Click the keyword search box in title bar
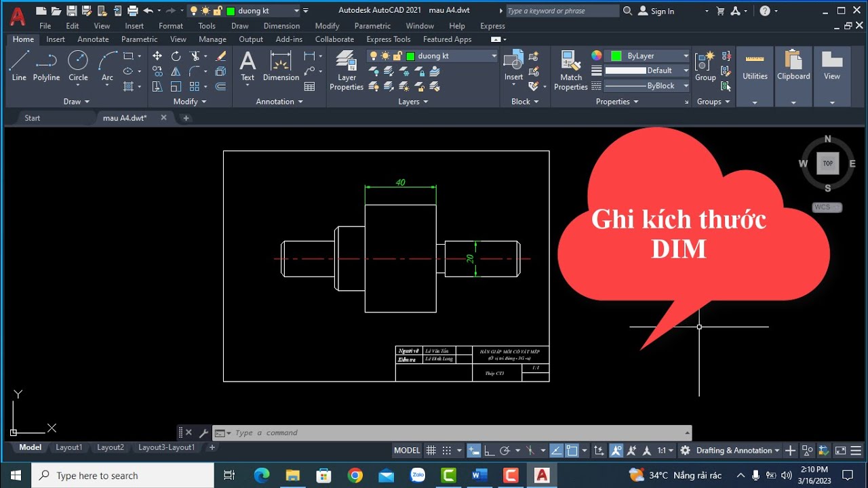This screenshot has height=488, width=868. 561,11
